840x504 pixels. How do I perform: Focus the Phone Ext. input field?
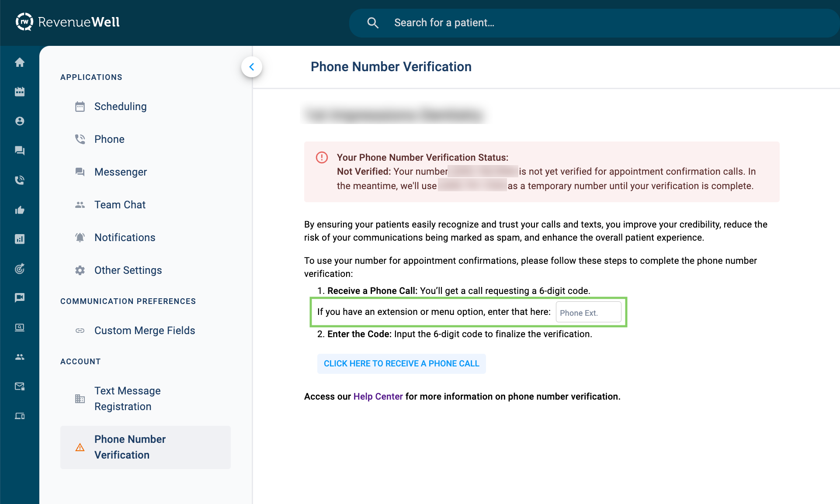click(x=588, y=313)
